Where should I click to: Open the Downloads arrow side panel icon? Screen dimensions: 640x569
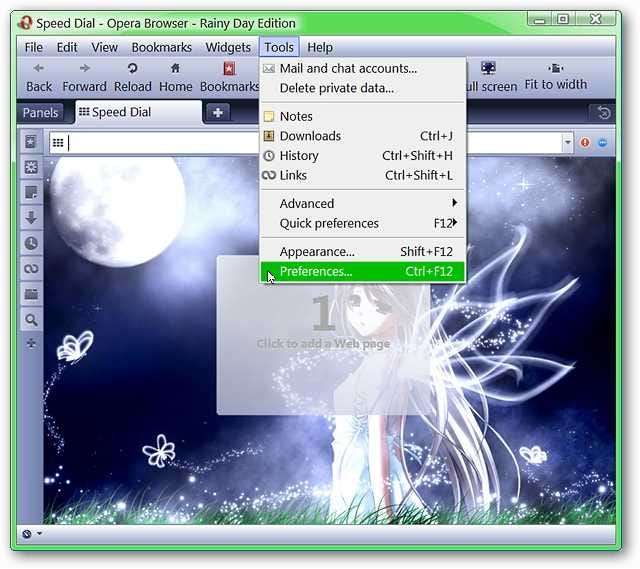pos(31,218)
